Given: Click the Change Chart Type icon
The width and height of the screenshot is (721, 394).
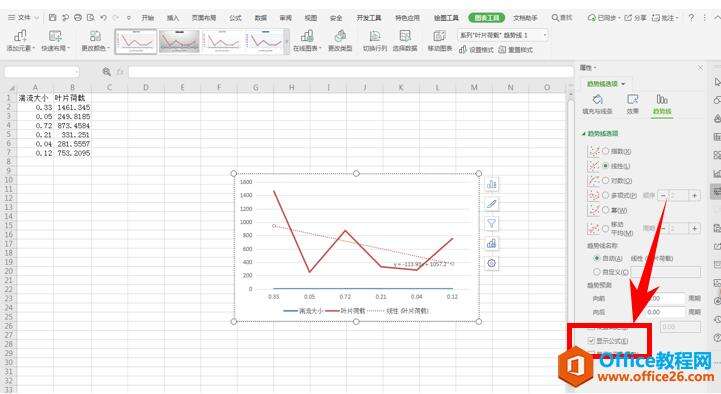Looking at the screenshot, I should tap(340, 40).
